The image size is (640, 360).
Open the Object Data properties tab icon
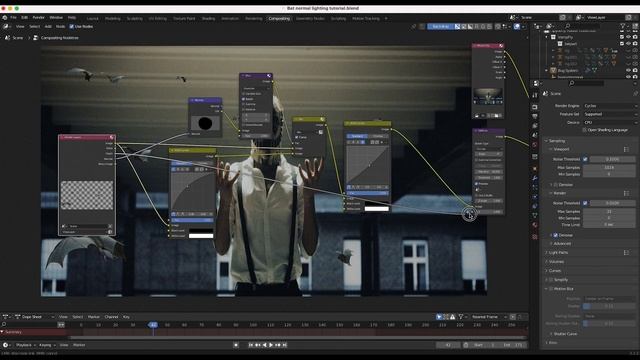click(x=535, y=216)
